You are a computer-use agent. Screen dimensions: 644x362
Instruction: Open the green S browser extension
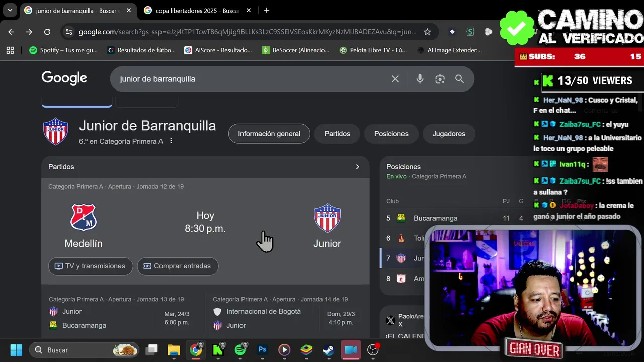click(x=470, y=32)
